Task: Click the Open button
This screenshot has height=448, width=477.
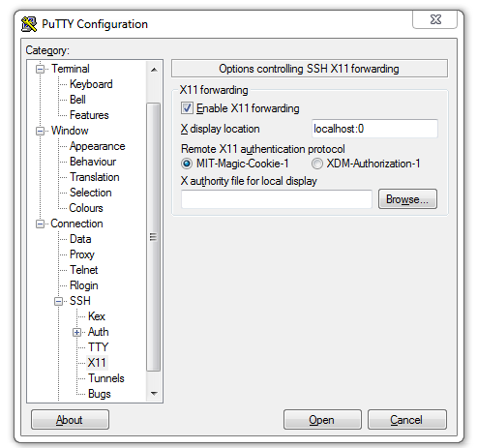Action: [x=322, y=420]
